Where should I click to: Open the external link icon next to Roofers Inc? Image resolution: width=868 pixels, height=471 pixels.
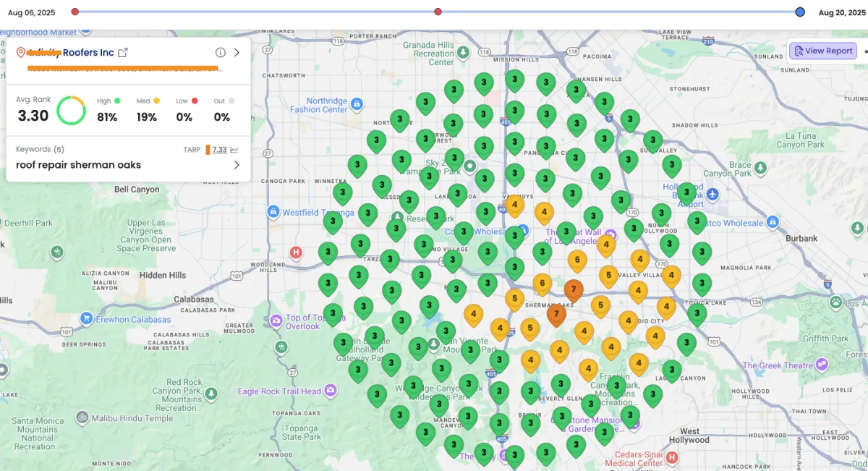[123, 52]
